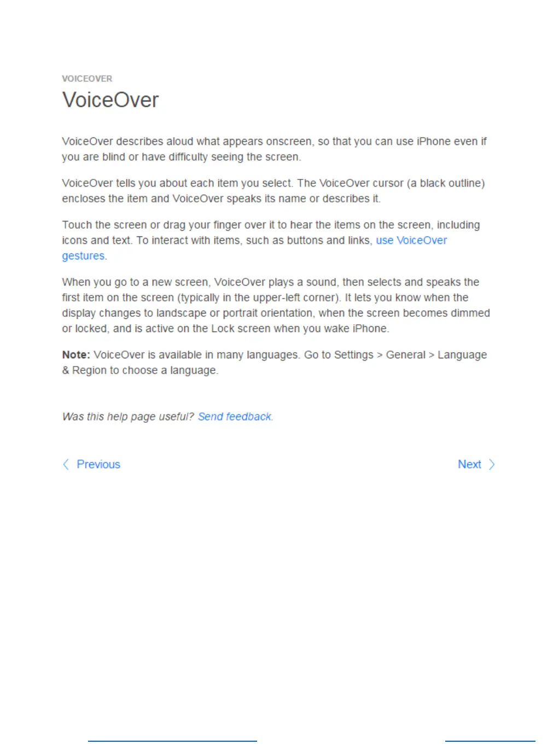Open the "use VoiceOver" link text
The height and width of the screenshot is (756, 559).
[411, 241]
